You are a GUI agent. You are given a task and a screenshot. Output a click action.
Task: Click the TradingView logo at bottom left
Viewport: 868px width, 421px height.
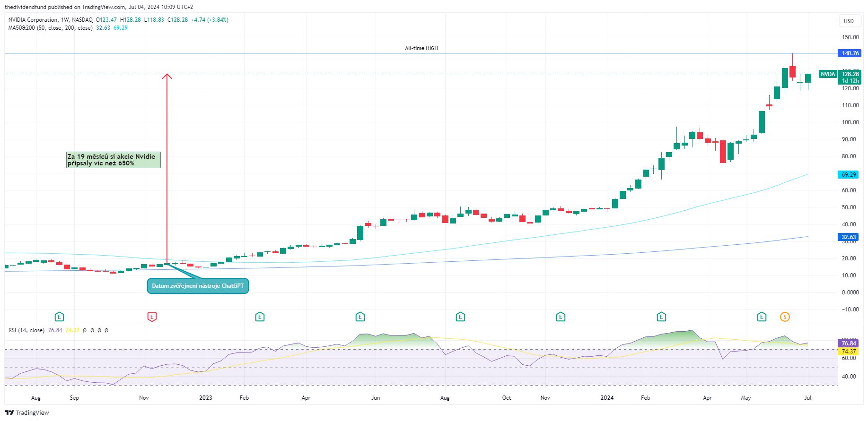[x=27, y=412]
